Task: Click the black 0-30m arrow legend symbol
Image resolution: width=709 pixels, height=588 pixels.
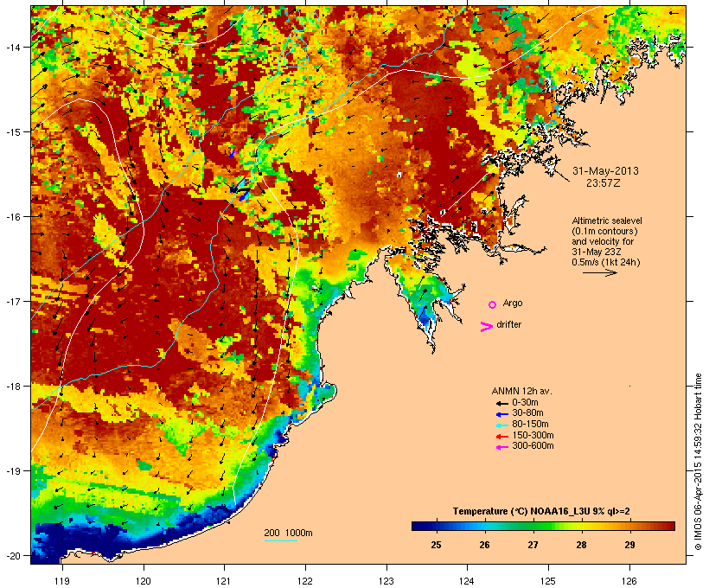Action: (502, 403)
